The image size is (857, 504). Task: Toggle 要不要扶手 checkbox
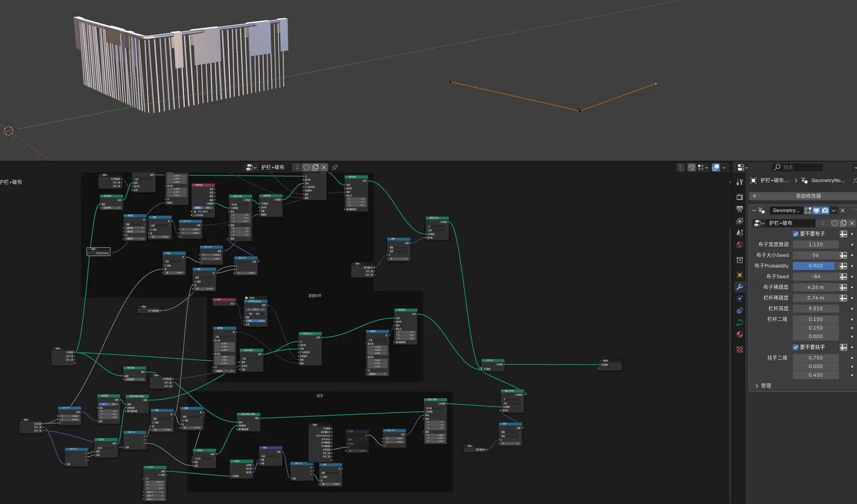tap(796, 347)
